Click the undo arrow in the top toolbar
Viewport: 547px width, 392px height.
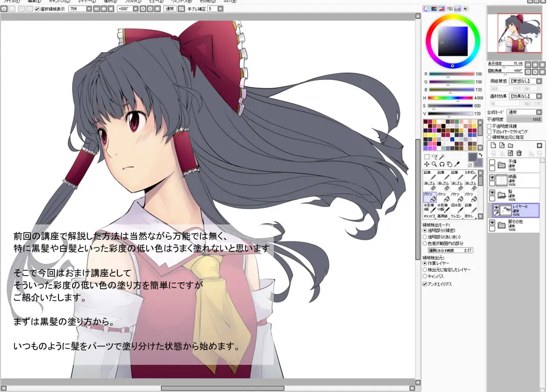tap(4, 9)
